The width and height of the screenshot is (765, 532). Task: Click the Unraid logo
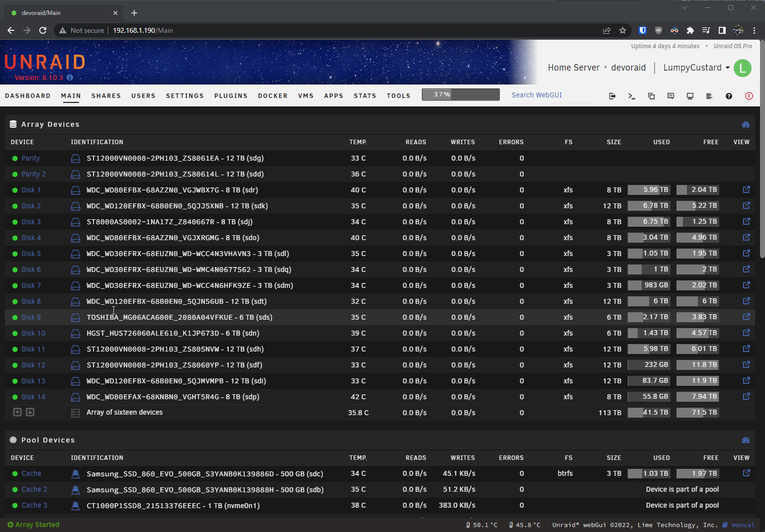tap(45, 62)
